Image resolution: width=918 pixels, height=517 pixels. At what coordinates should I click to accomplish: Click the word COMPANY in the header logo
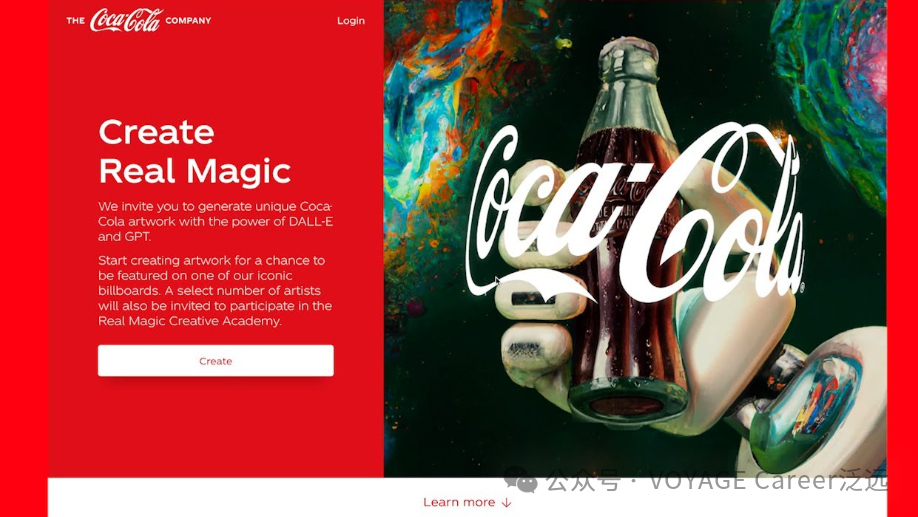(188, 20)
